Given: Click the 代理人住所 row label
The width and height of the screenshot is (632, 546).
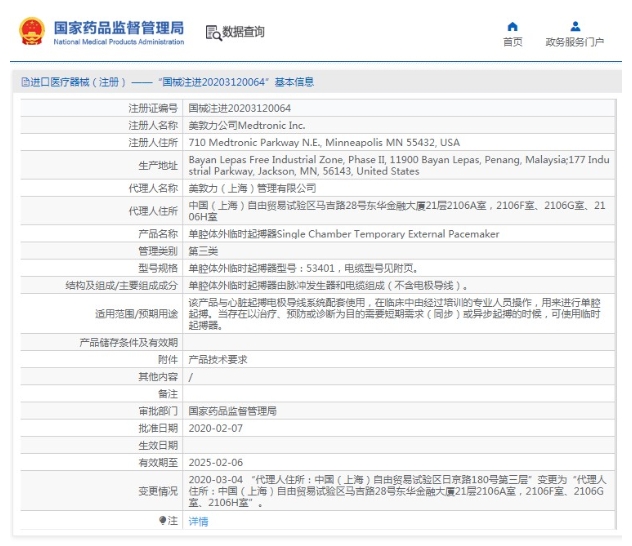Looking at the screenshot, I should (153, 211).
